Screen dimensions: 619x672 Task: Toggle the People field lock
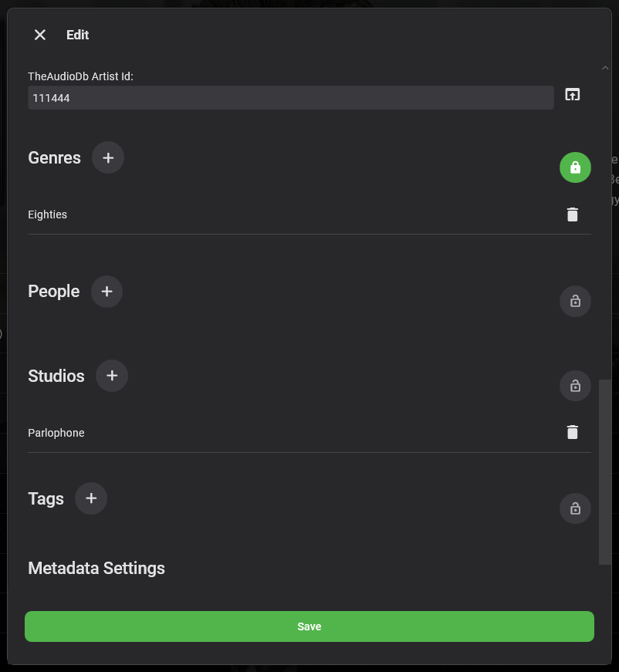[575, 302]
